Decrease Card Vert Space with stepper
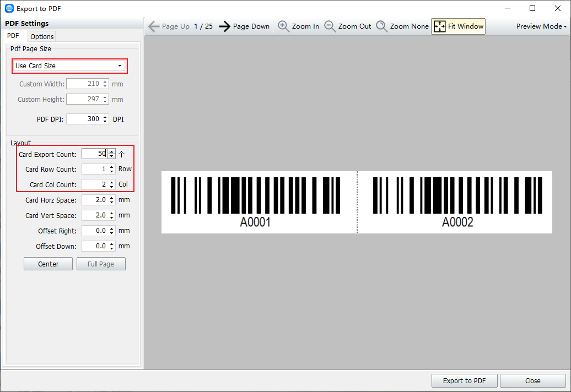Screen dimensions: 571x392 click(x=112, y=218)
